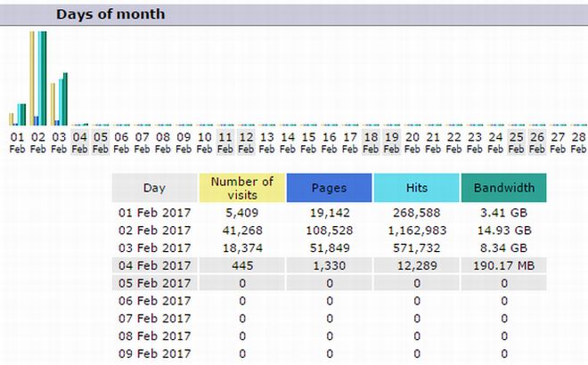This screenshot has width=588, height=365.
Task: Click the cyan "Hits" column header
Action: point(416,188)
